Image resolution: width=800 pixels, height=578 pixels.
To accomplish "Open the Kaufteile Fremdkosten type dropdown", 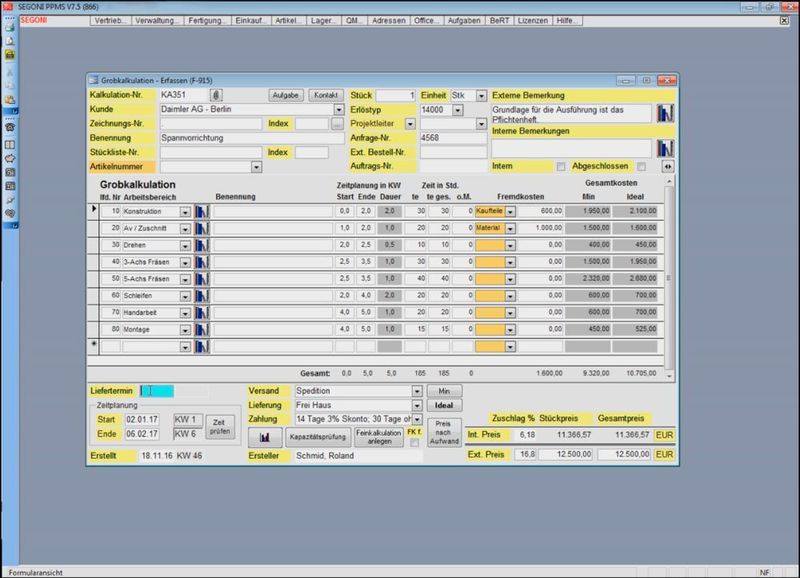I will pos(510,211).
